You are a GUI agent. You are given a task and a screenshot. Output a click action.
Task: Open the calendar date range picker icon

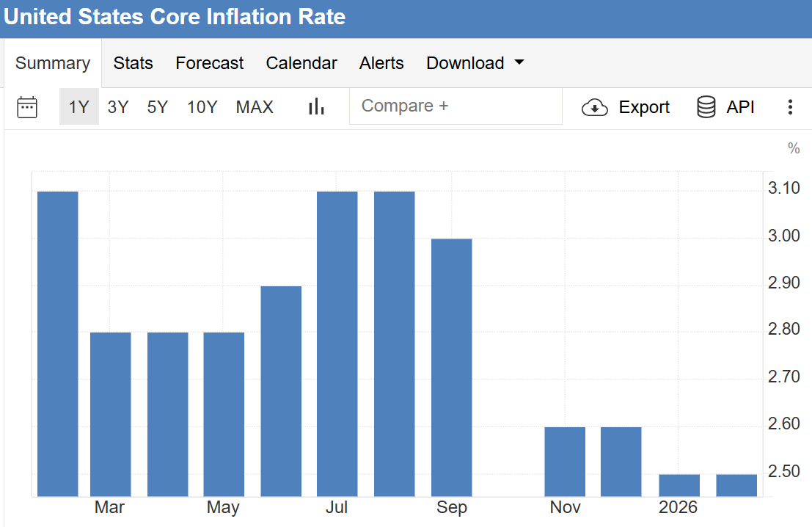(x=27, y=107)
